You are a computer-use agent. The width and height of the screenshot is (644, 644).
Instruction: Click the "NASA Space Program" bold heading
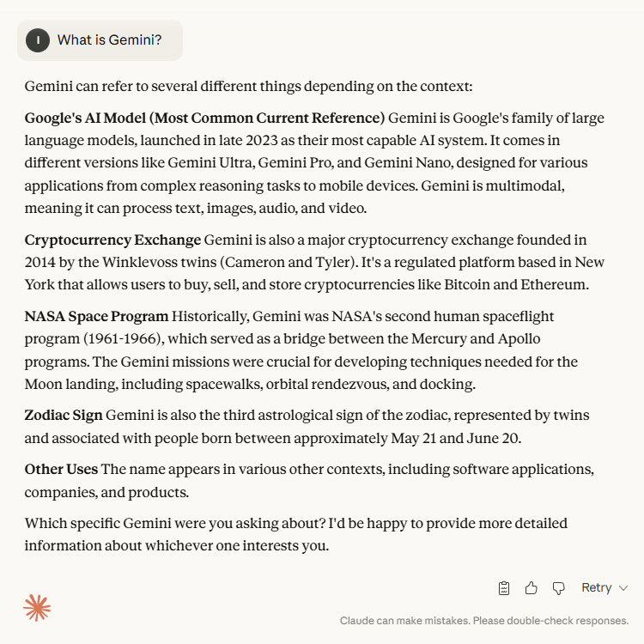(96, 317)
